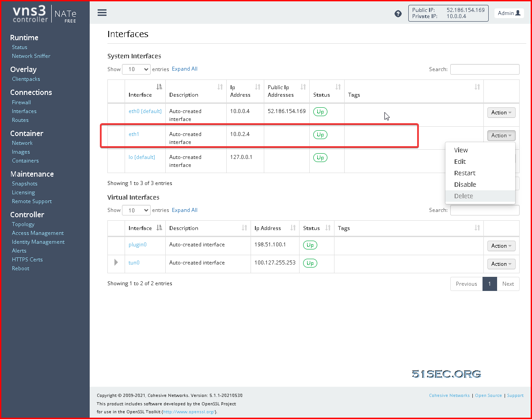This screenshot has width=532, height=419.
Task: Open the Admin user menu
Action: click(x=509, y=13)
